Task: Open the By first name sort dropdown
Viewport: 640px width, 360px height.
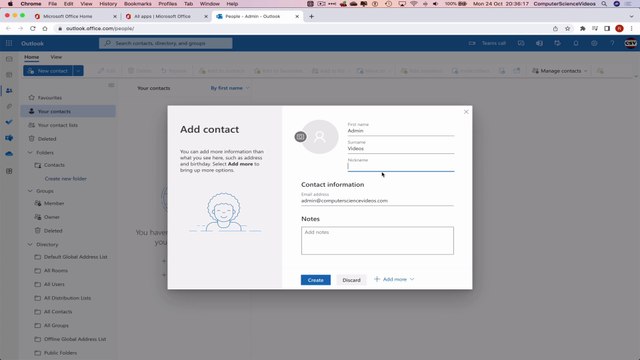Action: coord(230,88)
